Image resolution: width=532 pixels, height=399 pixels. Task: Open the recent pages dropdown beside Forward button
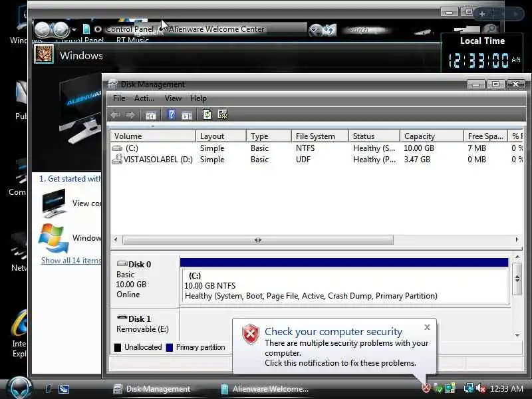[x=74, y=30]
